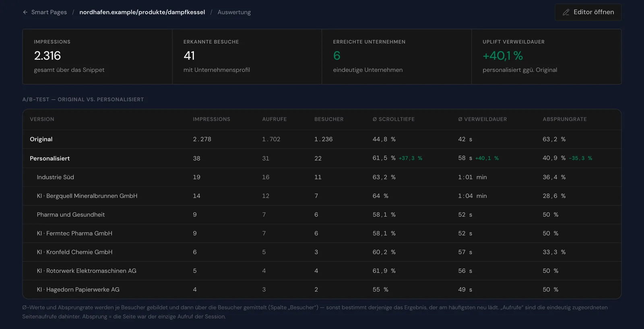
Task: Click the Industrie Süd dwell time 1:01 min
Action: (473, 177)
